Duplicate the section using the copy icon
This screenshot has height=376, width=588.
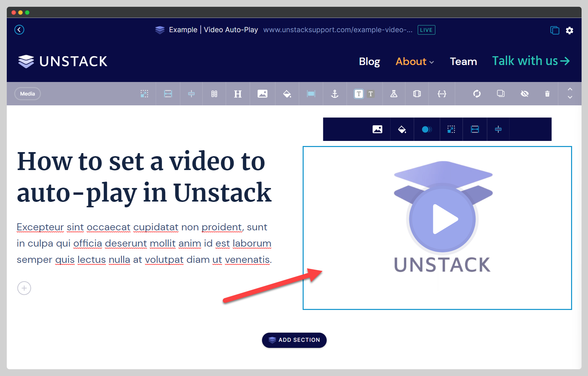point(501,93)
